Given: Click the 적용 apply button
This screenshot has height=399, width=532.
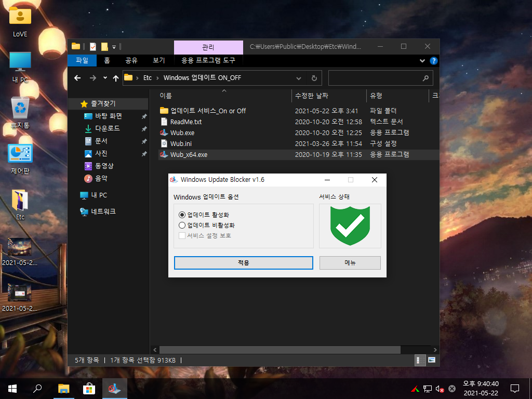Looking at the screenshot, I should (244, 263).
